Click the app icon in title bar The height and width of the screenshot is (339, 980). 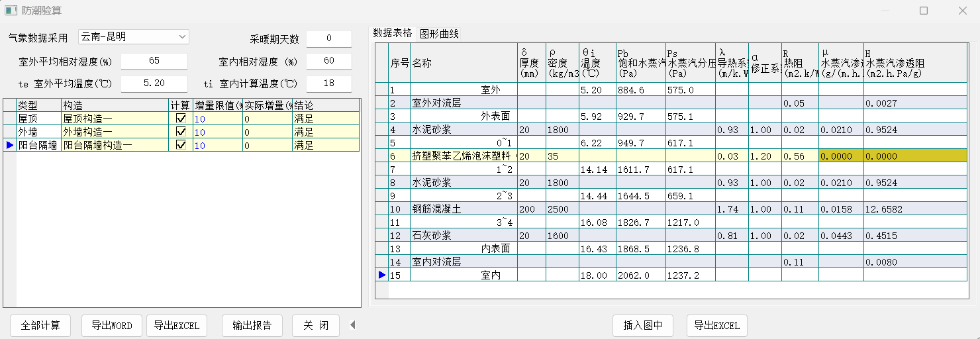(11, 11)
